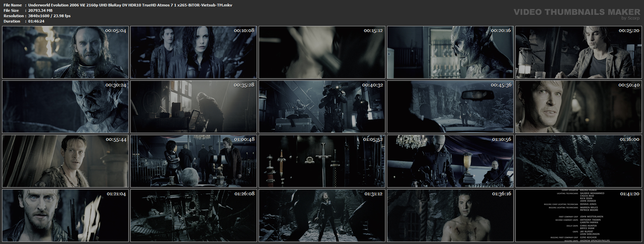
Task: Open the thumbnail timestamped 00:15:12
Action: [x=322, y=52]
